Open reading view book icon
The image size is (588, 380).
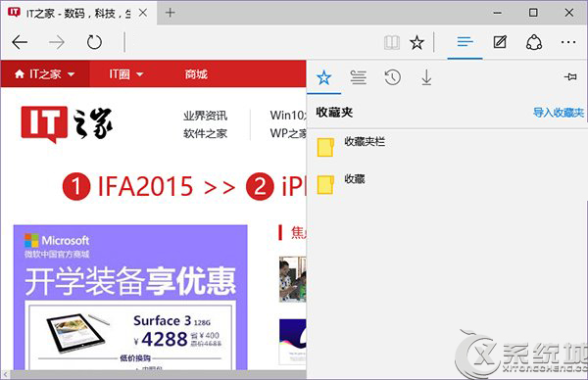pos(392,42)
